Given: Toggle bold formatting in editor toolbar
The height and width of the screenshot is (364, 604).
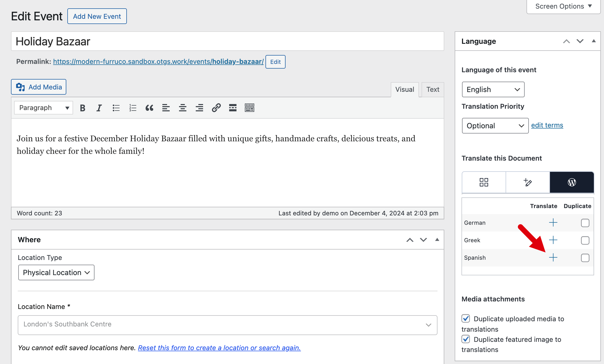Looking at the screenshot, I should click(82, 108).
